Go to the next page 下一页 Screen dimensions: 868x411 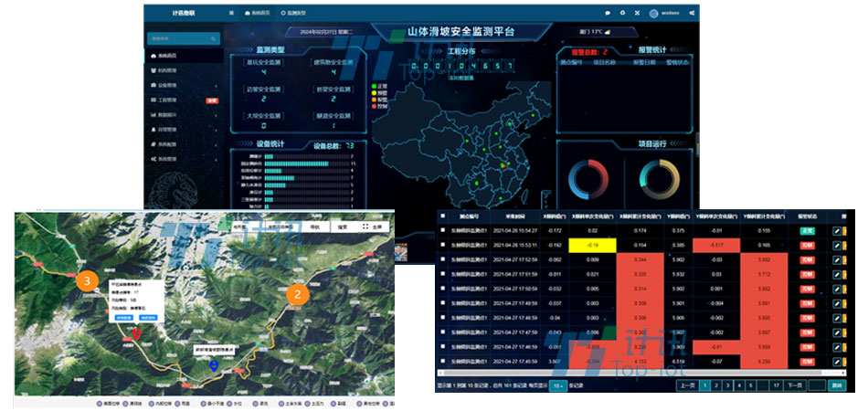point(794,385)
